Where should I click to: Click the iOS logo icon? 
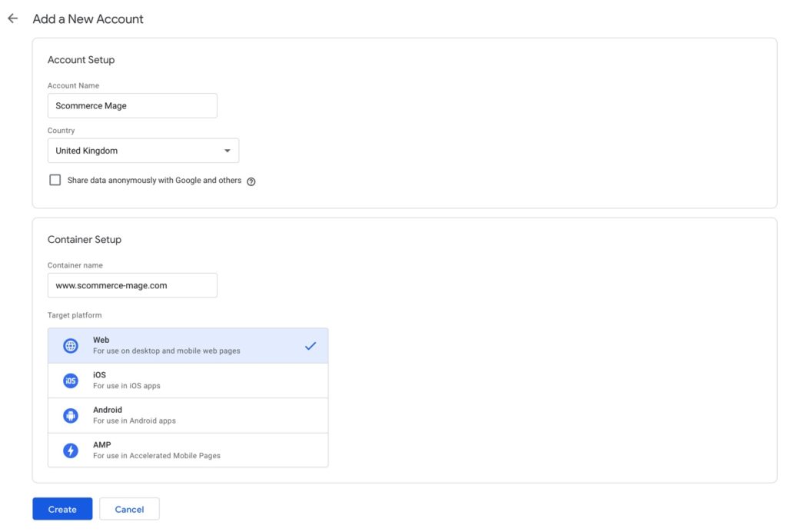[71, 380]
